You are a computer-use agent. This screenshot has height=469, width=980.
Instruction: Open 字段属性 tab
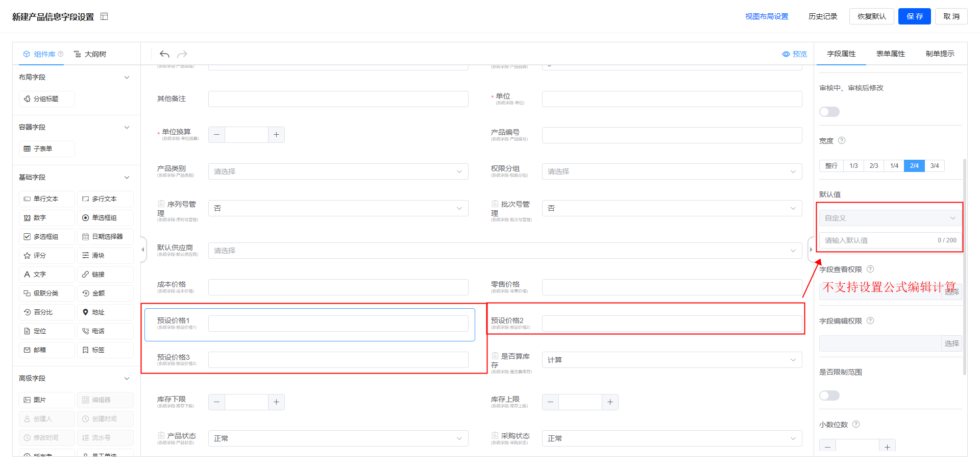(x=841, y=54)
